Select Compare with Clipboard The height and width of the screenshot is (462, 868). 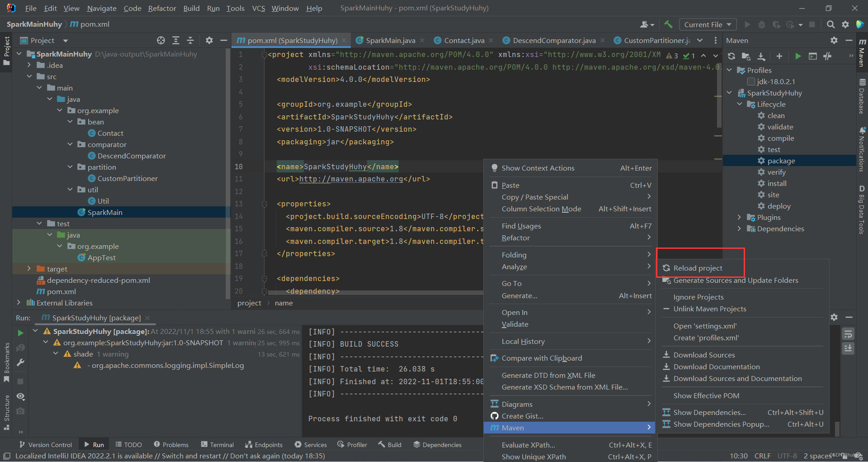coord(542,358)
